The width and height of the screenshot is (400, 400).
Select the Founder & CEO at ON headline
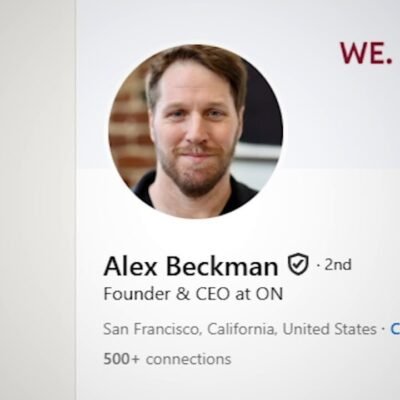193,294
